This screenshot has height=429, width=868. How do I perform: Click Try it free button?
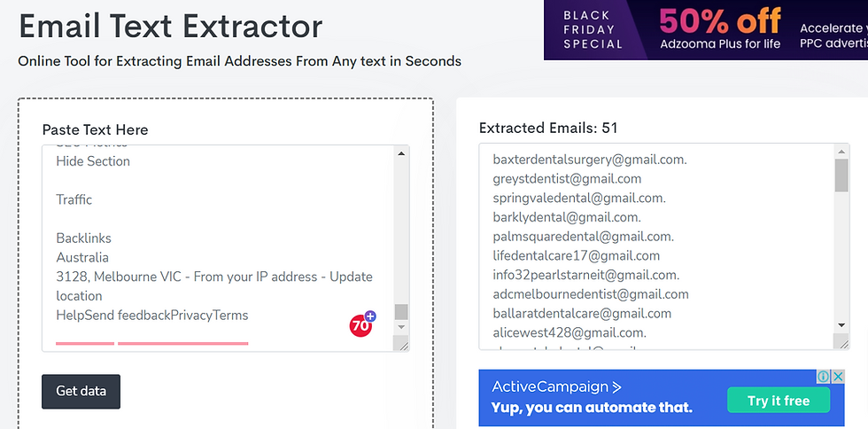coord(779,400)
